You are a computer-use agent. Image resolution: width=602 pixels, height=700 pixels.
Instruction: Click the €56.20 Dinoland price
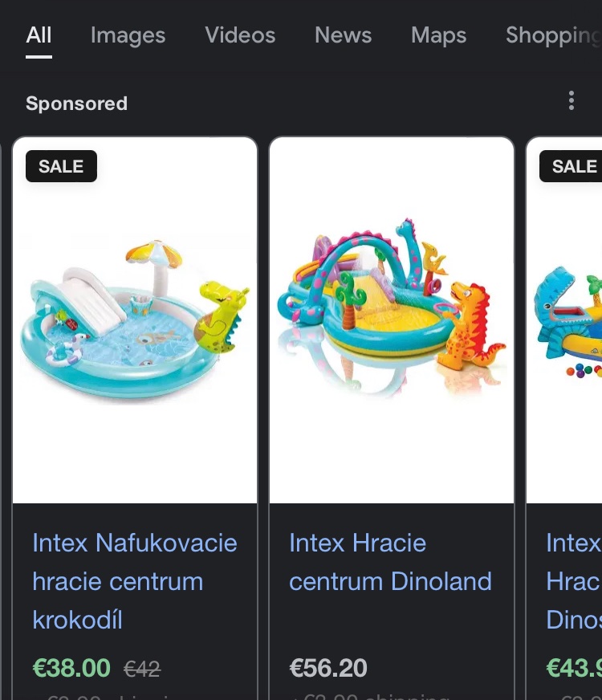[328, 668]
